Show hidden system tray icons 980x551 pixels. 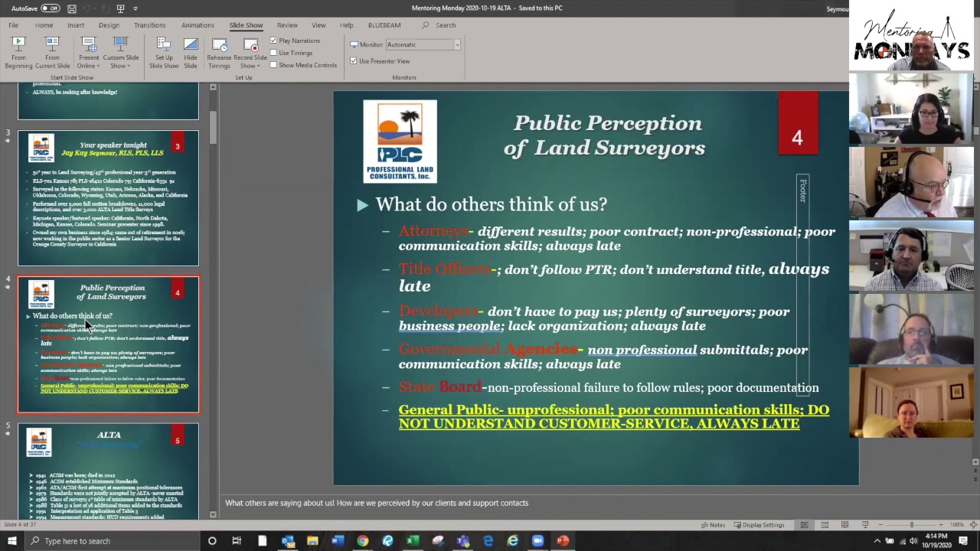point(877,541)
